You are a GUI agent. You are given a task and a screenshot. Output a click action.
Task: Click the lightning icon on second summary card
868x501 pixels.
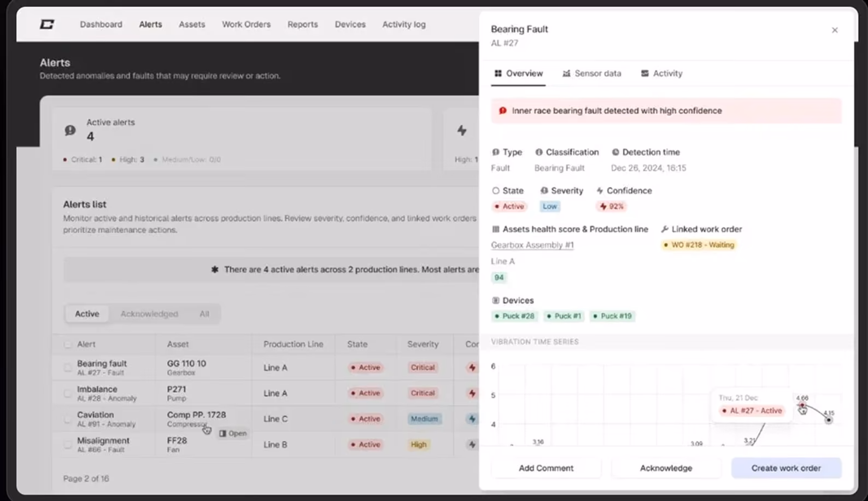[x=462, y=130]
